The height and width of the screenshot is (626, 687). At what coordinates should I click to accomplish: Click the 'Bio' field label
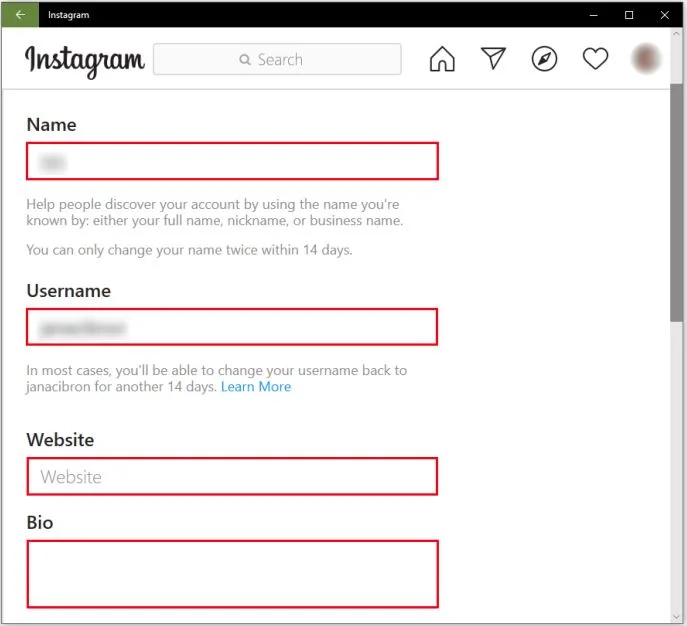tap(40, 523)
